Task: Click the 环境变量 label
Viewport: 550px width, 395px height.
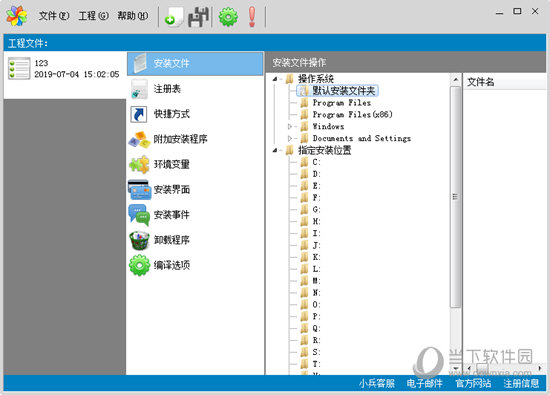Action: [x=172, y=165]
